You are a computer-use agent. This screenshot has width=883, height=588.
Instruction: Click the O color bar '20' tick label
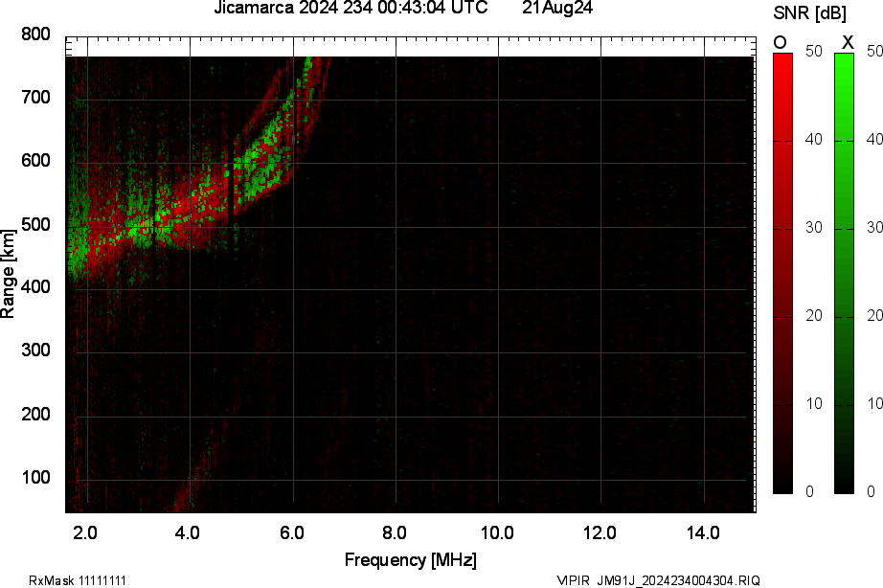814,315
